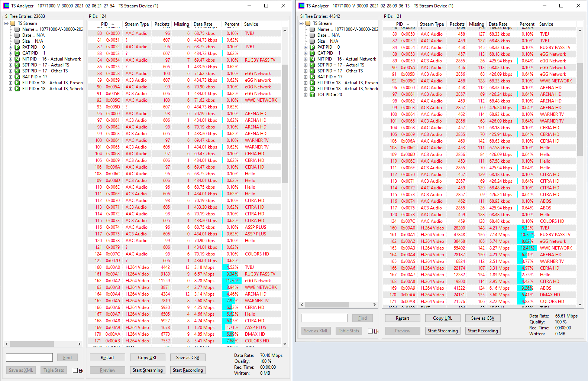Viewport: 588px width, 381px height.
Task: Click the SDT 'Actual TS' icon in left window
Action: coord(17,65)
